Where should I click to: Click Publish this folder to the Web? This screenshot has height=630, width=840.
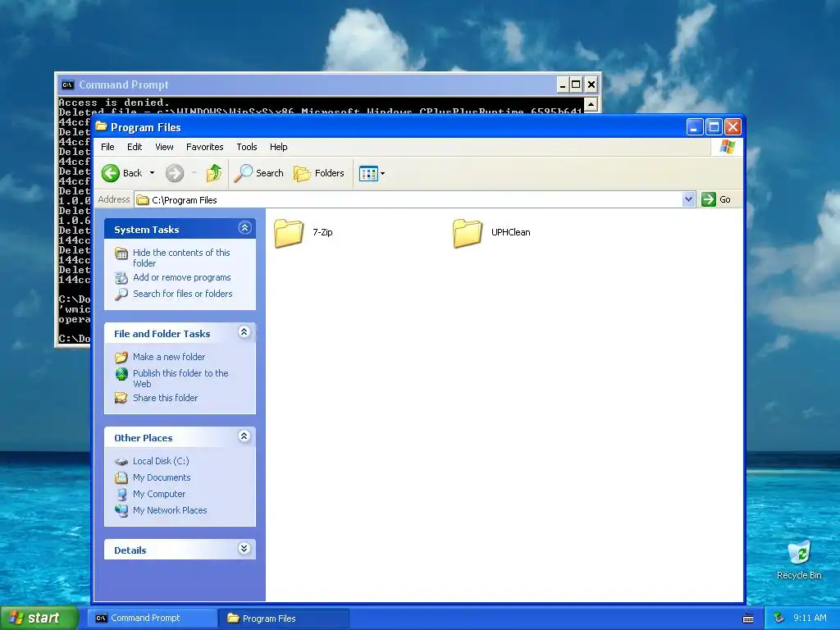click(x=180, y=378)
